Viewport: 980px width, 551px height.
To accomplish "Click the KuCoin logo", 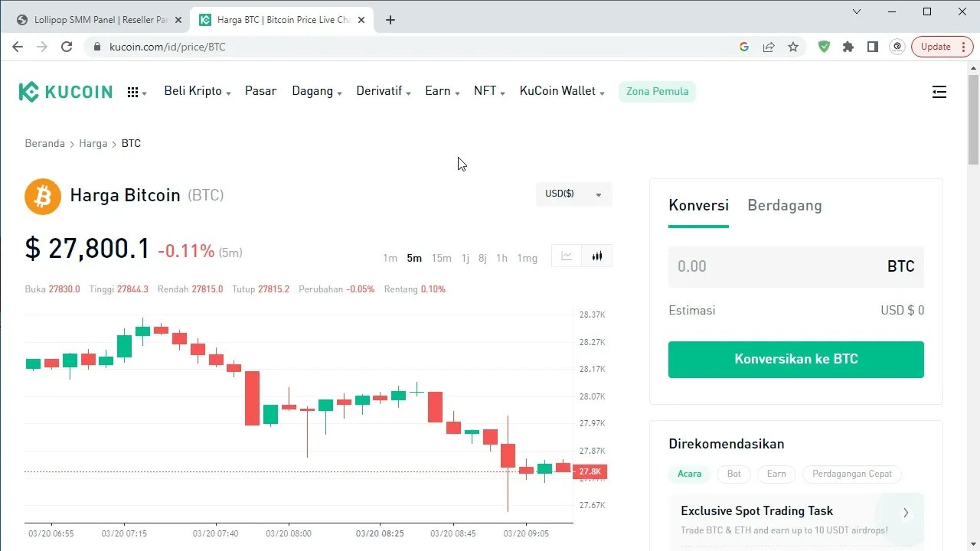I will 65,92.
